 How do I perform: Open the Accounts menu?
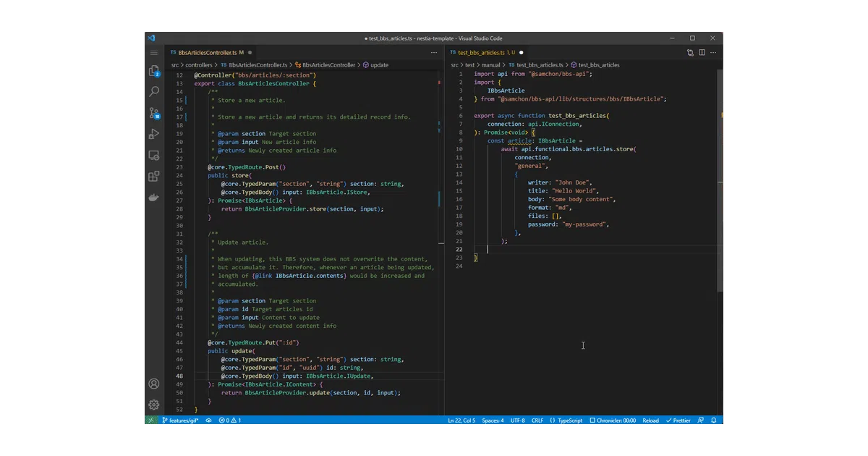(x=153, y=384)
